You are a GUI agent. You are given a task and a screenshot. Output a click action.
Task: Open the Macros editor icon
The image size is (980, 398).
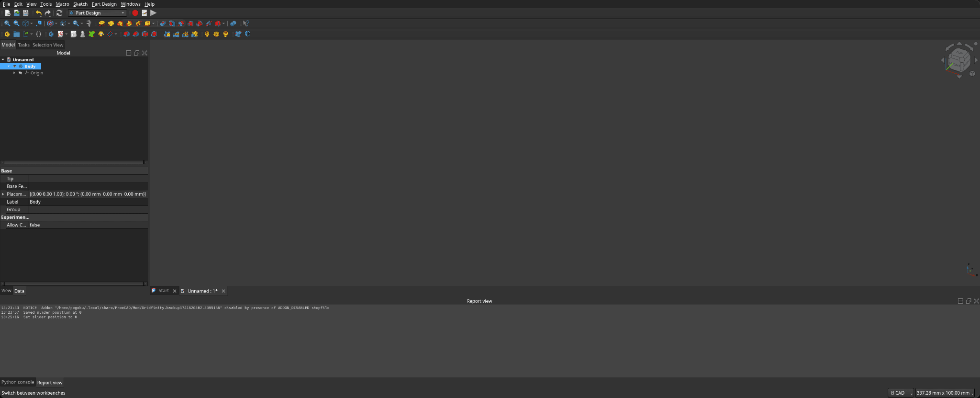[x=144, y=13]
